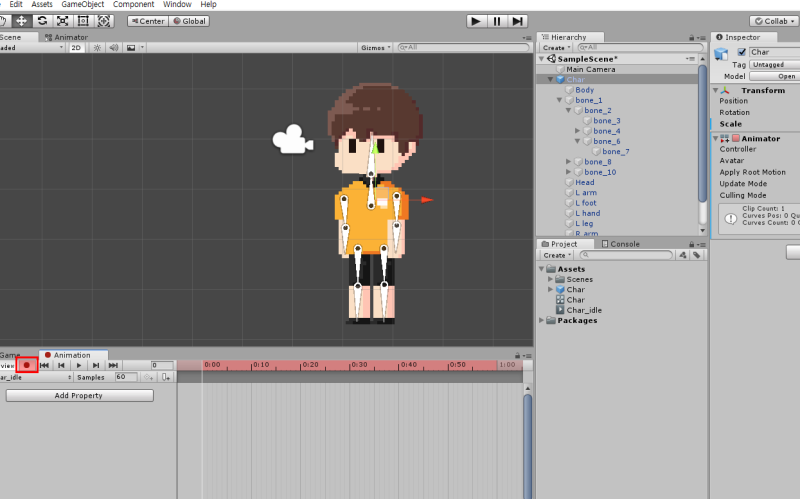Expand bone_10 in Hierarchy
This screenshot has width=800, height=499.
(x=568, y=172)
